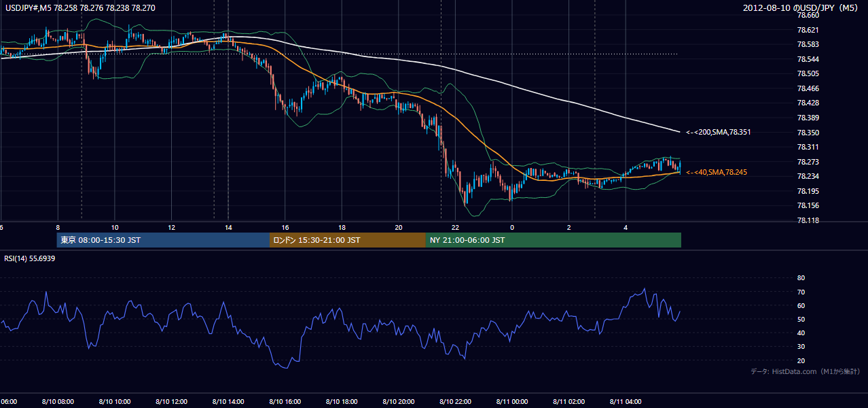Click the bottom time label 8/10 12:00
This screenshot has width=868, height=408.
(x=172, y=401)
